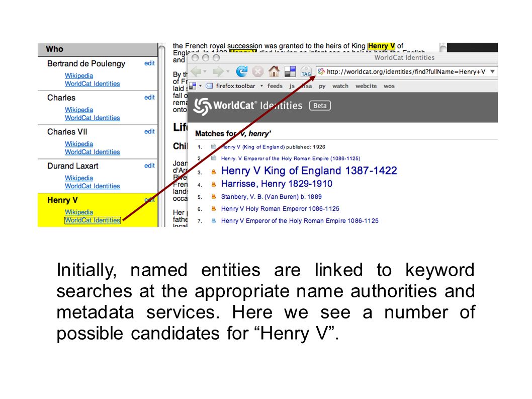Viewport: 532px width, 399px height.
Task: Open the js bookmark folder
Action: click(x=292, y=86)
